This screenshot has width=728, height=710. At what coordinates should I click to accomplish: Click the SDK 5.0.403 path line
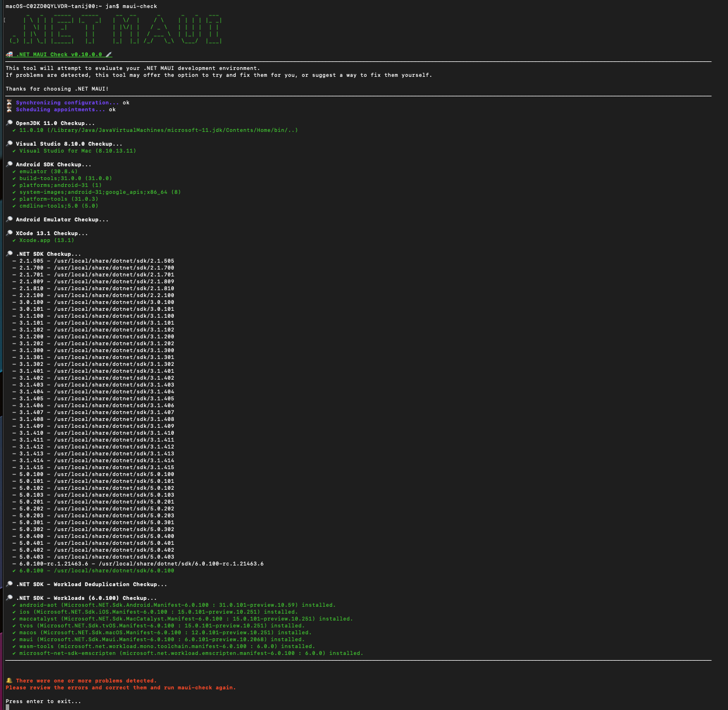click(94, 557)
